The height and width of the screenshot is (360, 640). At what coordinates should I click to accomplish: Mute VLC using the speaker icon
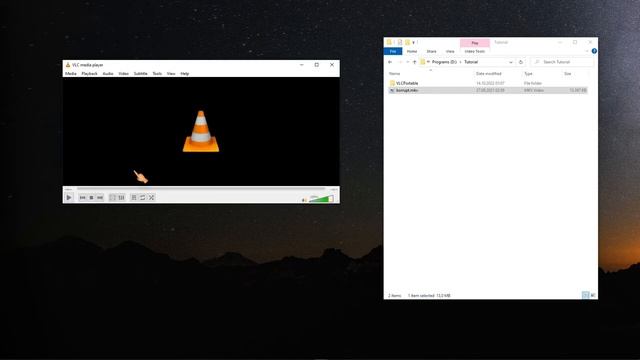[x=304, y=200]
